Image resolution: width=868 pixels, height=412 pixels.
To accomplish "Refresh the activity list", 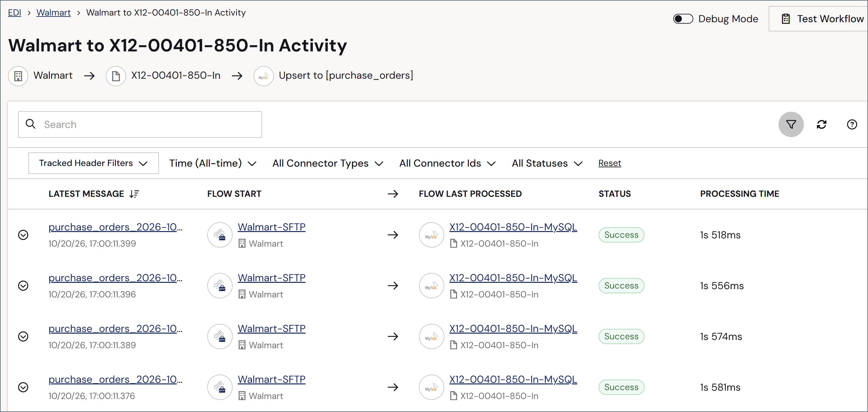I will [x=821, y=124].
